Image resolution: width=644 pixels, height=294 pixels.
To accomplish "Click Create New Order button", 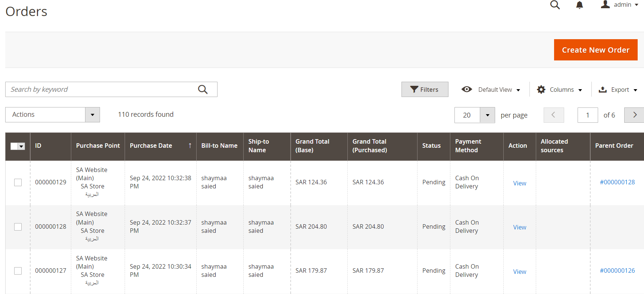I will tap(595, 50).
